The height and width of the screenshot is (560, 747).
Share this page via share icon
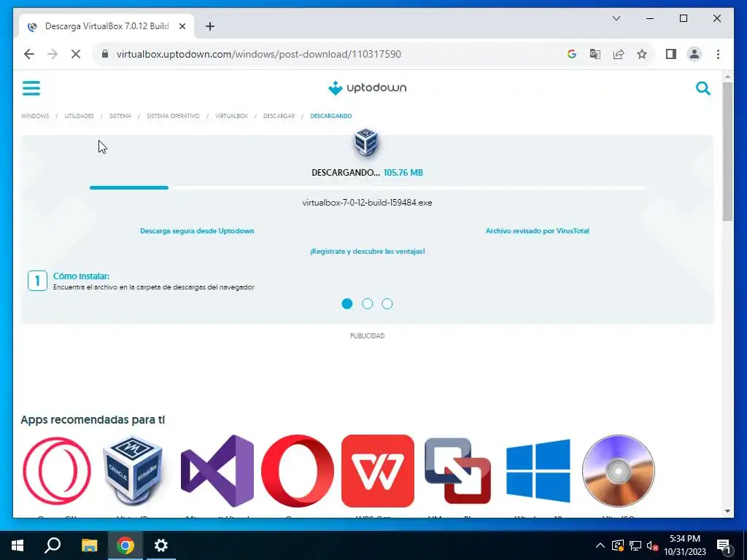click(x=619, y=54)
